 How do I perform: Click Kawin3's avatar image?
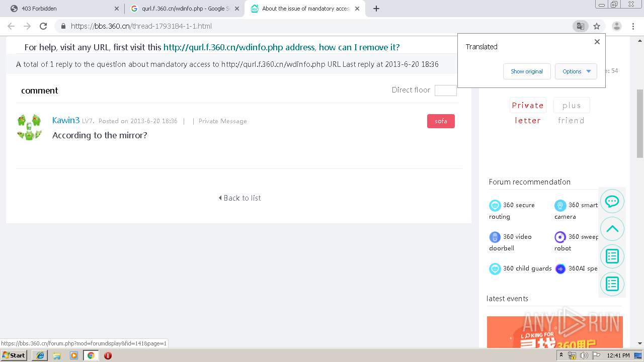[29, 128]
